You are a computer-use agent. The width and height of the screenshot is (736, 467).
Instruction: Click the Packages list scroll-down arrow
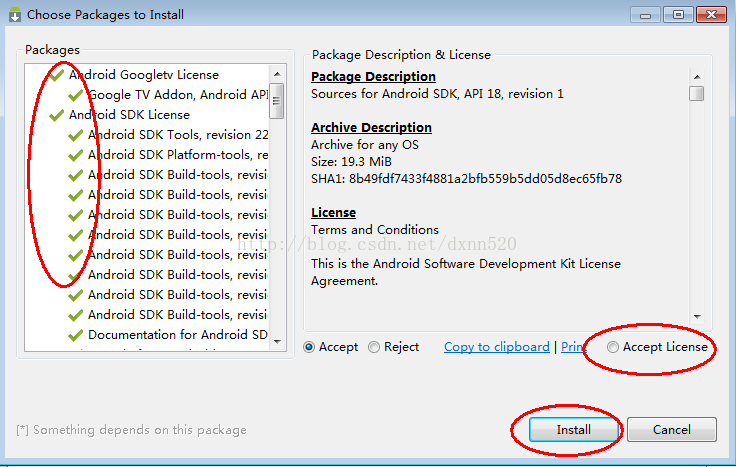point(277,342)
